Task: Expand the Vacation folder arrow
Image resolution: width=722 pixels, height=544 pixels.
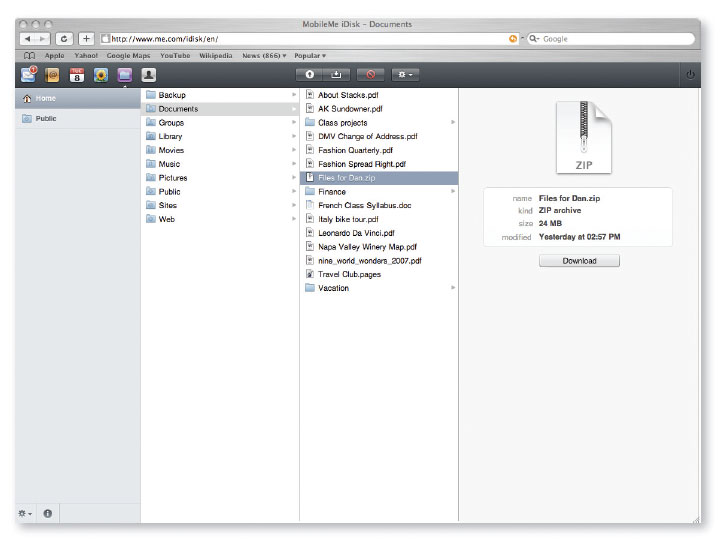Action: [453, 287]
